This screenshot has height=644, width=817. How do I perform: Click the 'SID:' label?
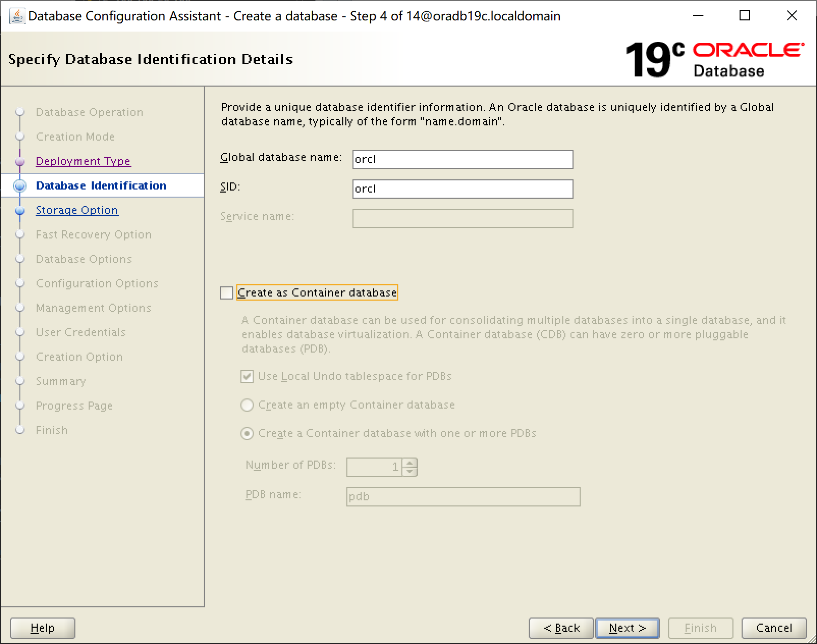click(230, 187)
